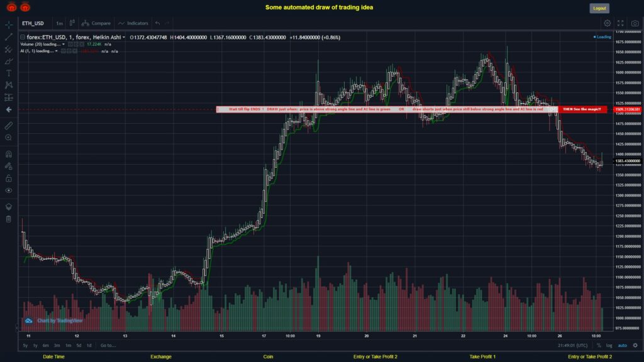Click the 21:49:01 (UTC) timezone clock
The image size is (644, 362).
[572, 346]
